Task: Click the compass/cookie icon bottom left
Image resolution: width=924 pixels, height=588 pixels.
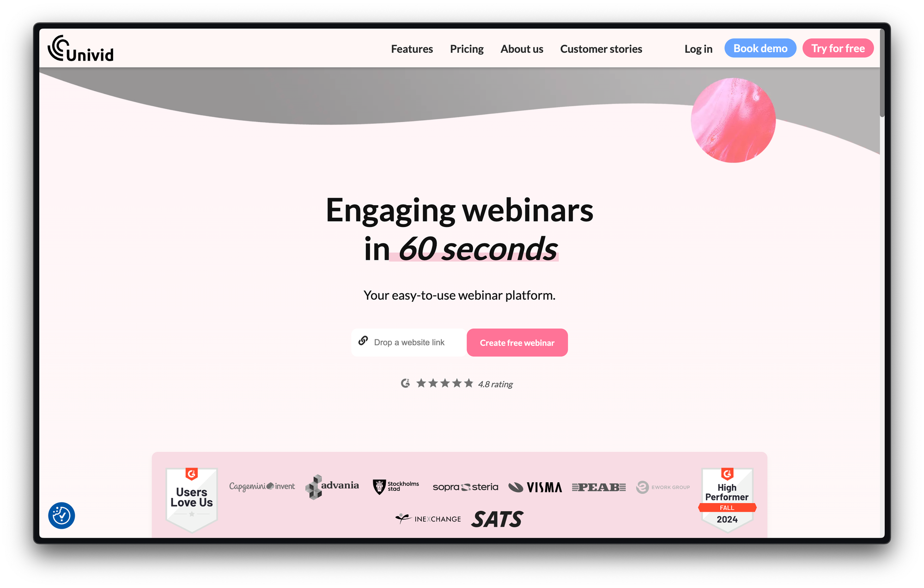Action: (62, 515)
